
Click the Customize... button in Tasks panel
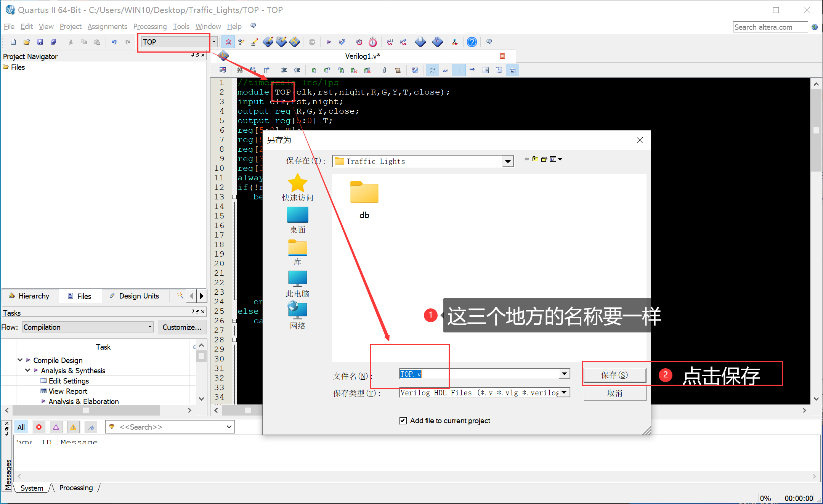[x=182, y=327]
